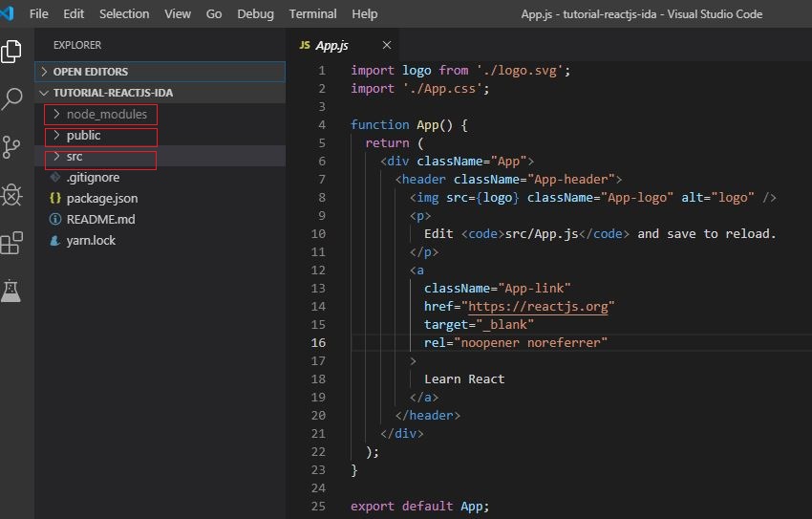Click the https://reactjs.org link in code
Image resolution: width=812 pixels, height=519 pixels.
[x=538, y=306]
